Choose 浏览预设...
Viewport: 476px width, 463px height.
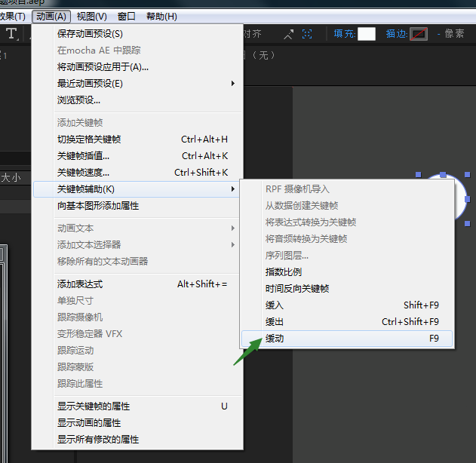point(137,100)
